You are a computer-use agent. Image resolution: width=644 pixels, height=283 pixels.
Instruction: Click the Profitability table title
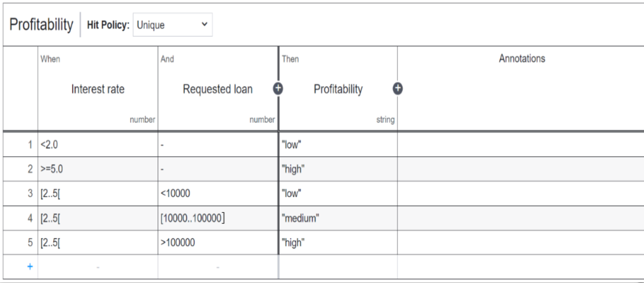[41, 25]
